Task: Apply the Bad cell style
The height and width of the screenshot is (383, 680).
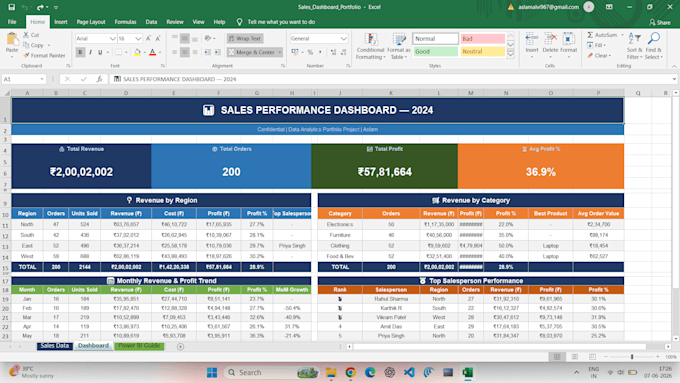Action: 483,39
